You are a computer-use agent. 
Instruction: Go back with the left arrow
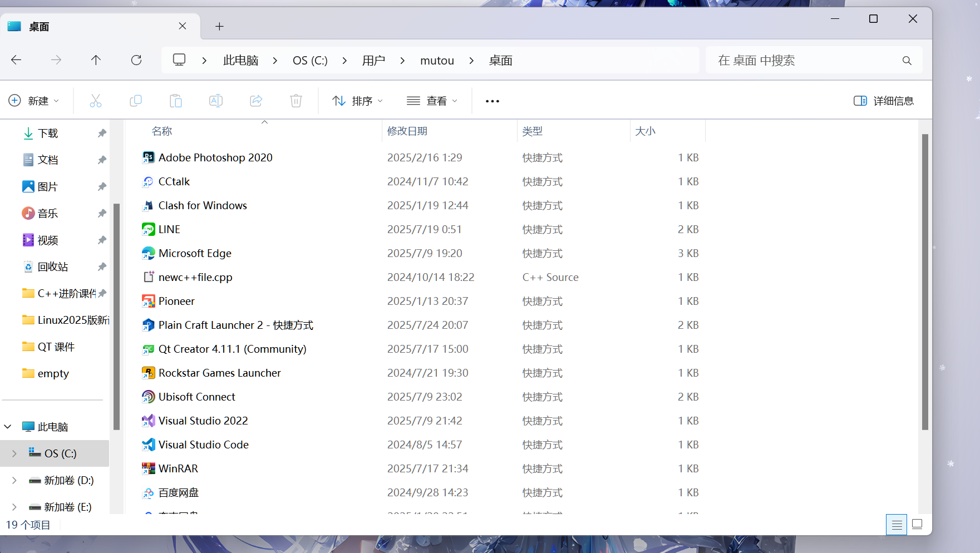16,60
